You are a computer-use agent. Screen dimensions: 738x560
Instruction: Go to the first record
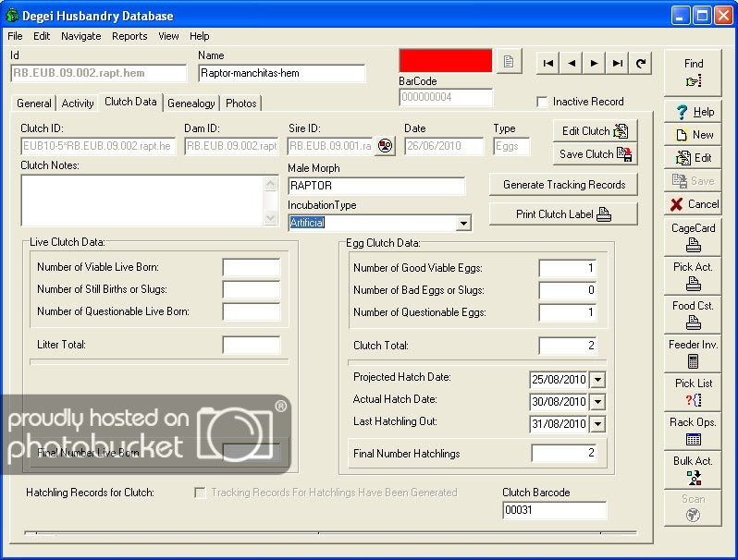[548, 63]
